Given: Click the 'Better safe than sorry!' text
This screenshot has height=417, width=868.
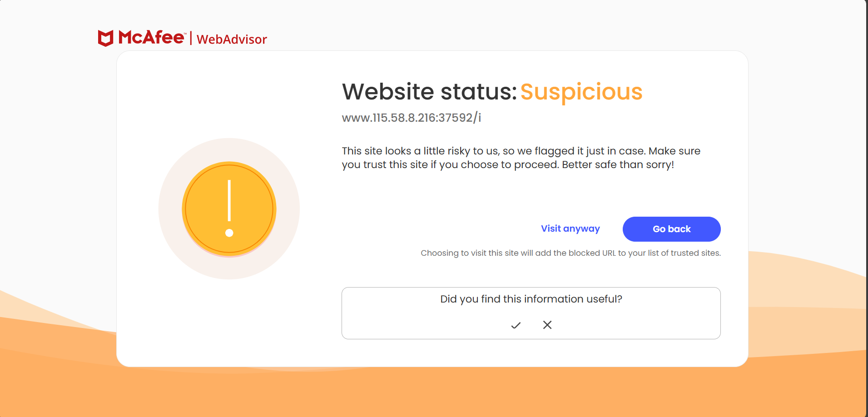Looking at the screenshot, I should coord(618,164).
